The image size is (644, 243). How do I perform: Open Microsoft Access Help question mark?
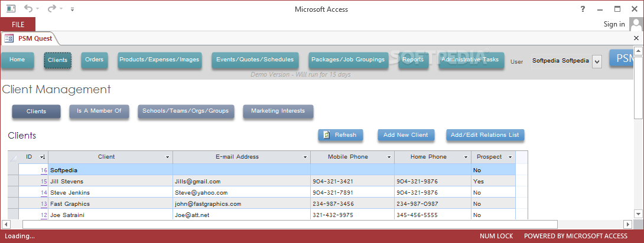pyautogui.click(x=583, y=9)
